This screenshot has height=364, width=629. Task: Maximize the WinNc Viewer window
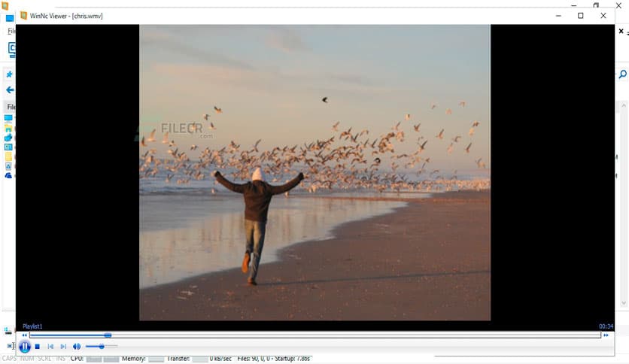pyautogui.click(x=580, y=16)
